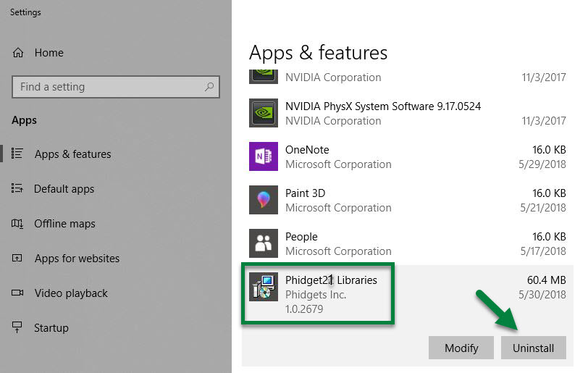The width and height of the screenshot is (588, 373).
Task: Select Apps & features in sidebar
Action: [x=72, y=154]
